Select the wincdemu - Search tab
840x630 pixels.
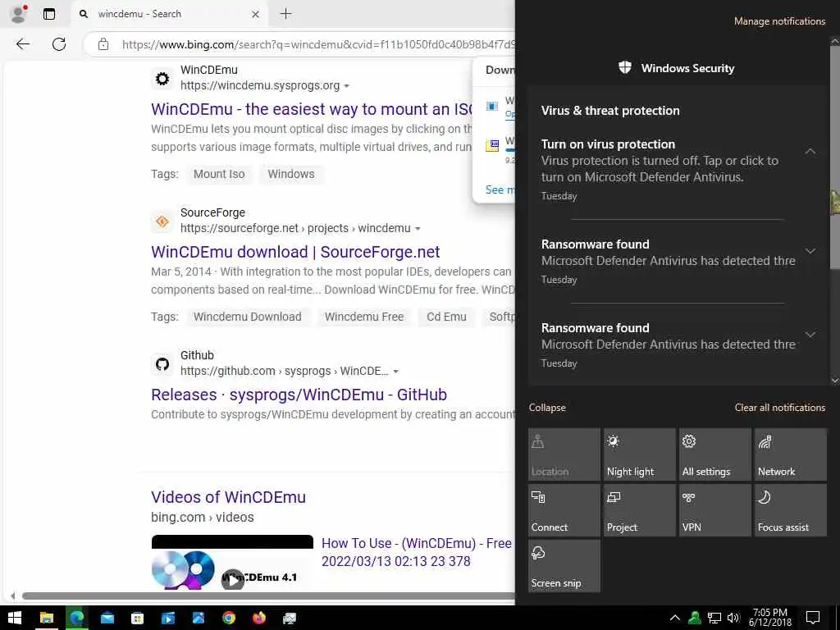(169, 14)
